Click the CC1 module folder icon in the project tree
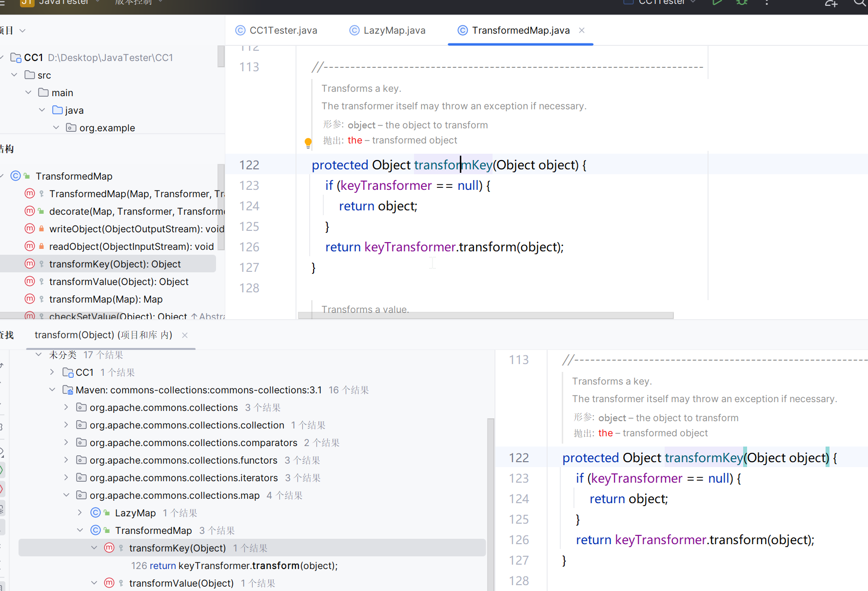The height and width of the screenshot is (591, 868). tap(16, 58)
